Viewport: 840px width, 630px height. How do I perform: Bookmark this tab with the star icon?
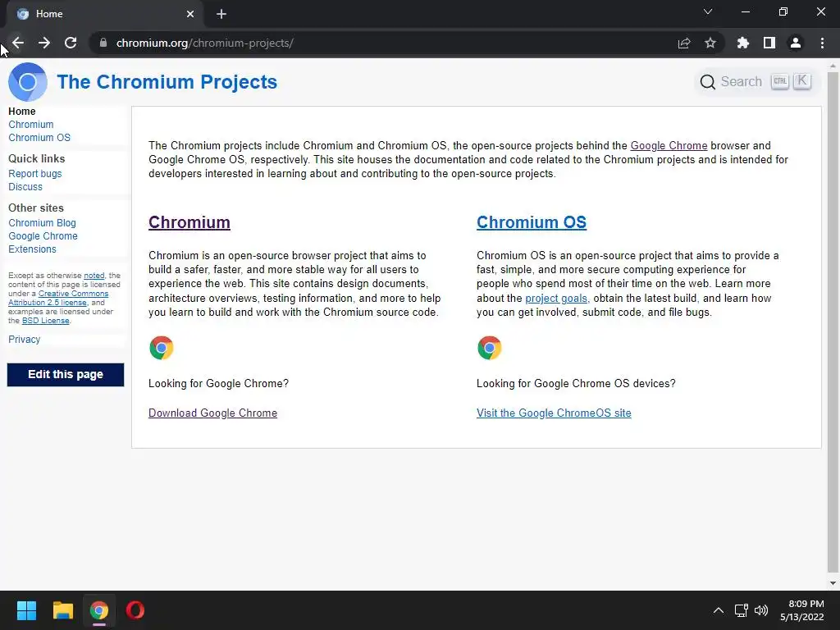pos(710,43)
